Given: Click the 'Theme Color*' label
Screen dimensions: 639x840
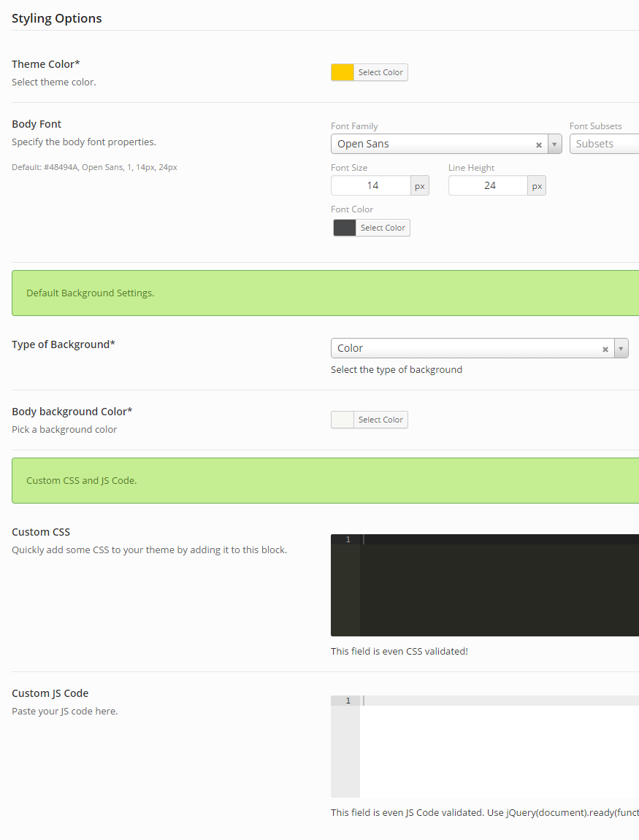Looking at the screenshot, I should [45, 63].
